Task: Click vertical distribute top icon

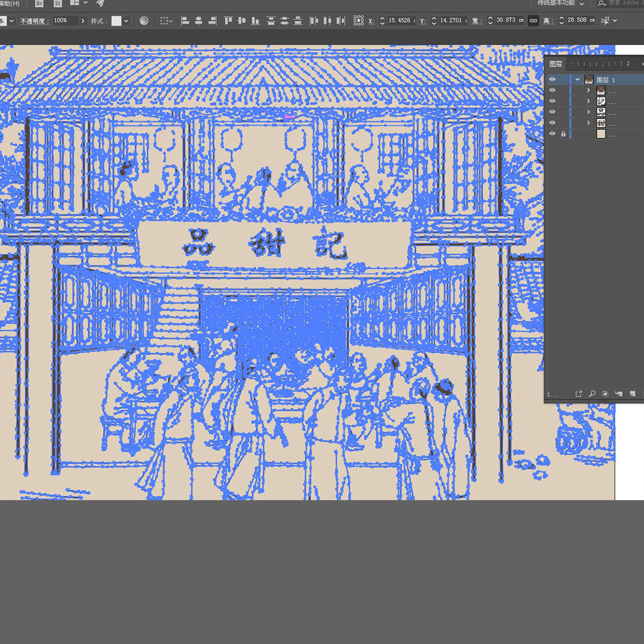Action: tap(271, 21)
